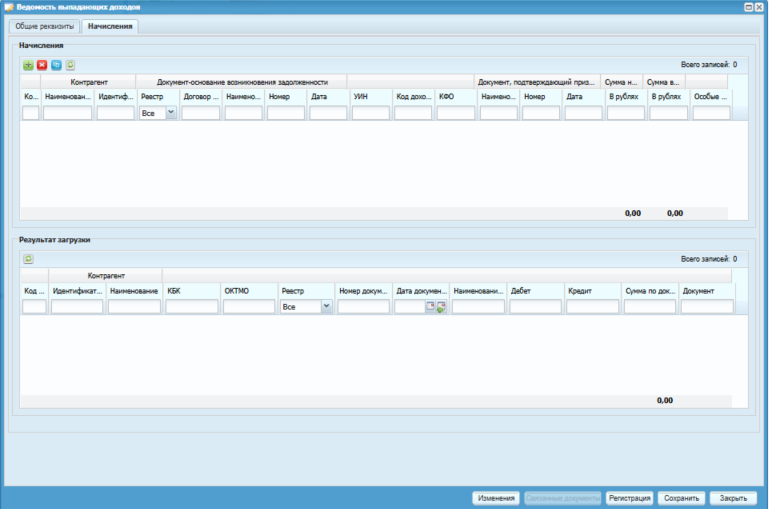The width and height of the screenshot is (769, 509).
Task: Click the green icon beside the date calendar
Action: [441, 307]
